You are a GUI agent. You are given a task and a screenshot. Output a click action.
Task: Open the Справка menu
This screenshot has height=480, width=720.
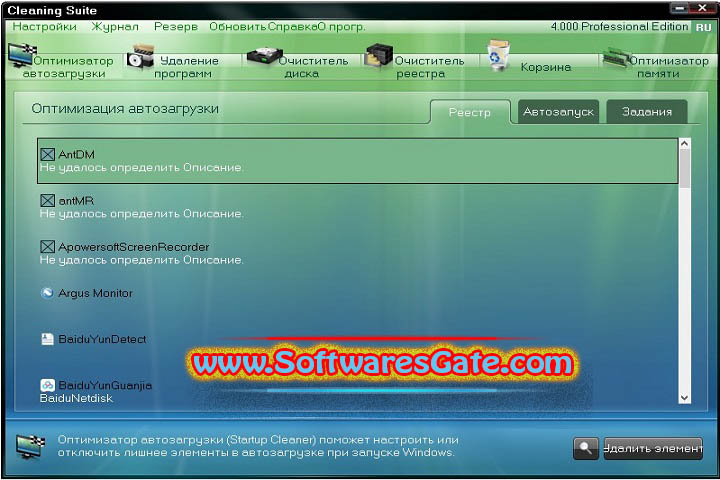[291, 27]
